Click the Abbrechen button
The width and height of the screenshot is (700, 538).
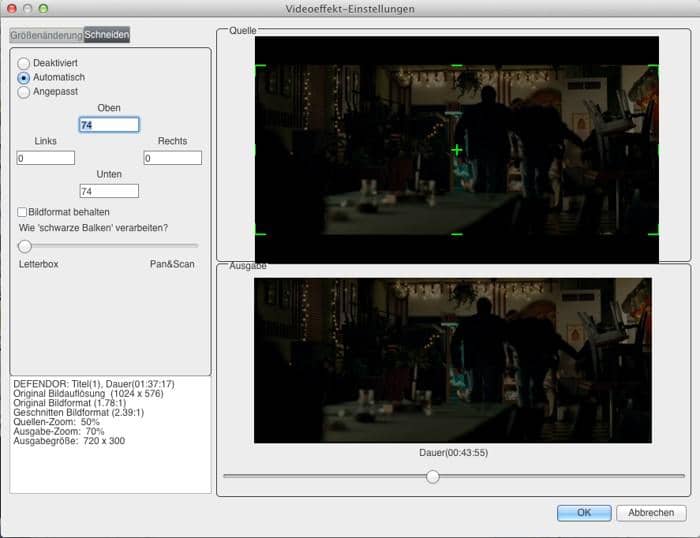(x=651, y=513)
